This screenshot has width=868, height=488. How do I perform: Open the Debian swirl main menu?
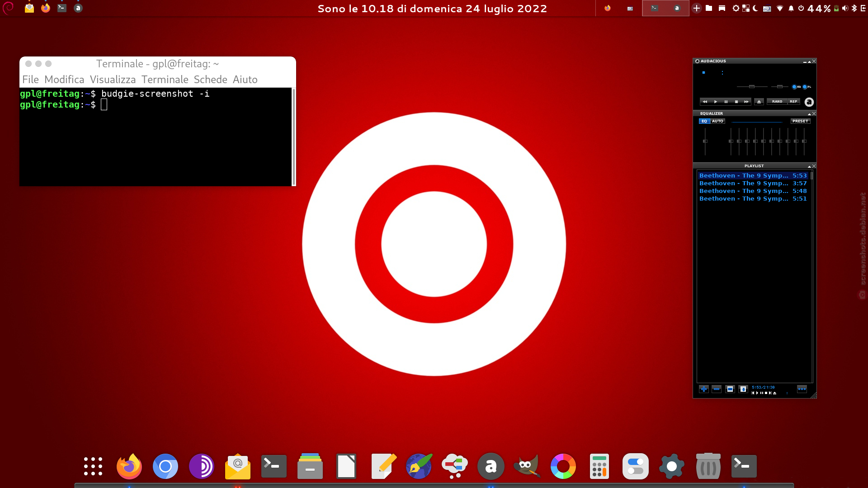(x=8, y=8)
